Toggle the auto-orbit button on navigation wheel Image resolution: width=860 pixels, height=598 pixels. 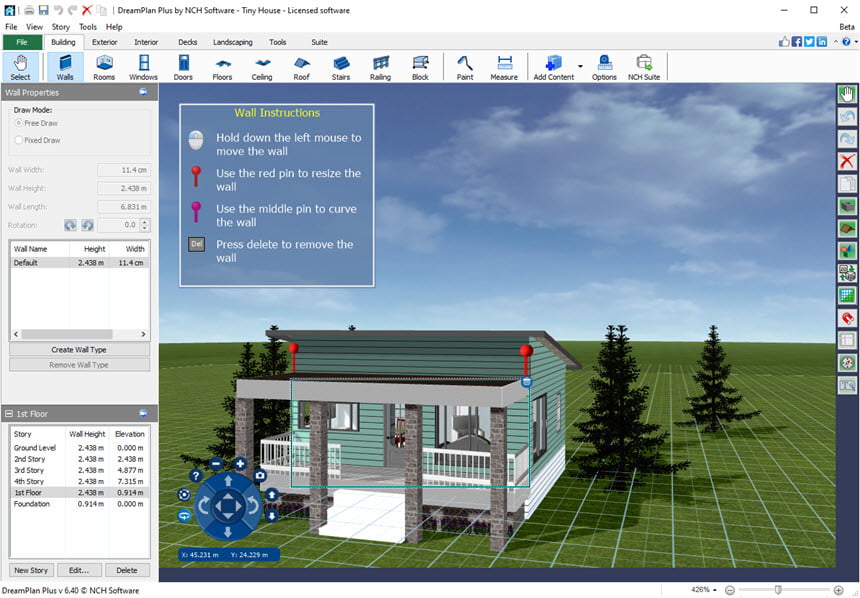pyautogui.click(x=184, y=516)
